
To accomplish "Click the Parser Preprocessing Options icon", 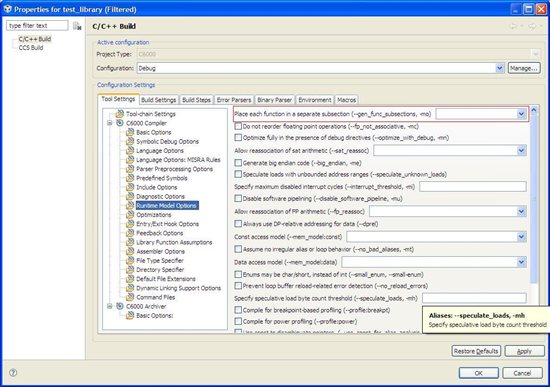I will [130, 169].
